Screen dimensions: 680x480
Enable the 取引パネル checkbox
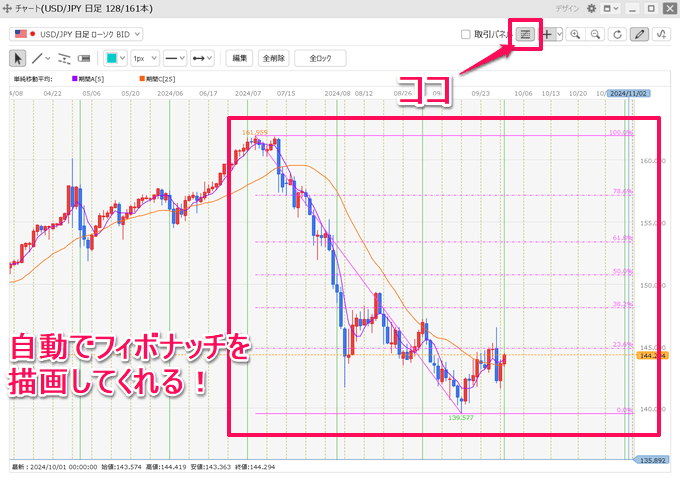tap(466, 34)
